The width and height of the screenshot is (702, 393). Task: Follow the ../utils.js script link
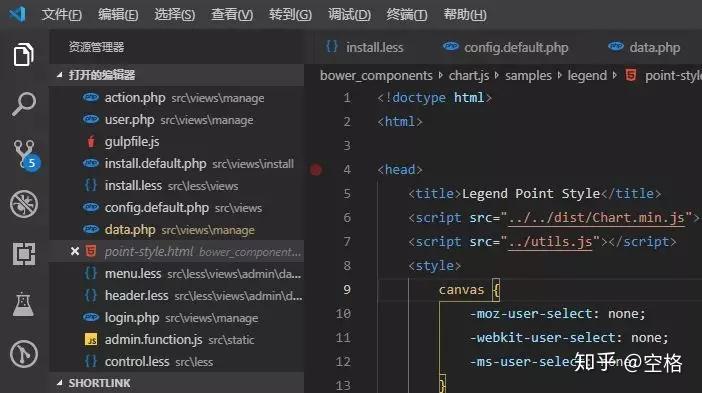click(x=550, y=242)
